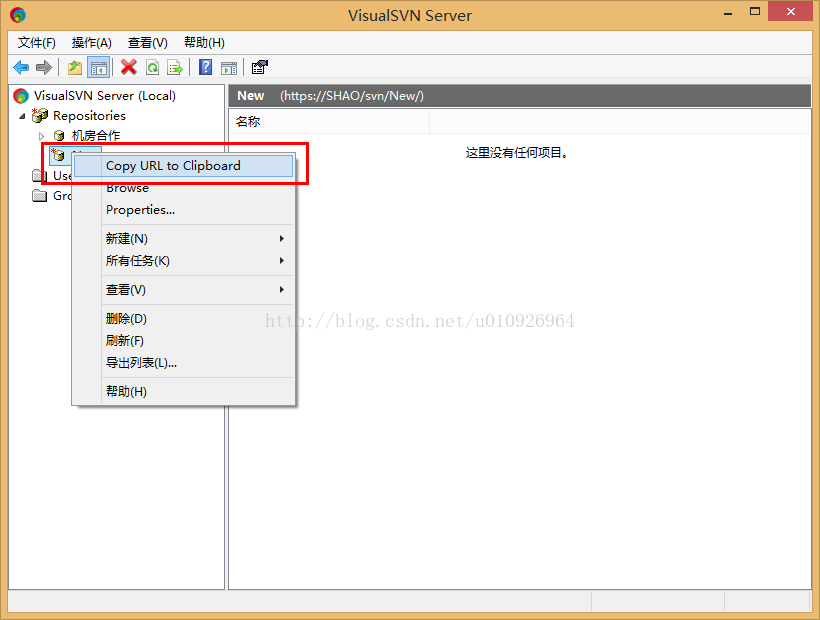Go back with the blue left arrow
This screenshot has width=820, height=620.
(x=21, y=67)
